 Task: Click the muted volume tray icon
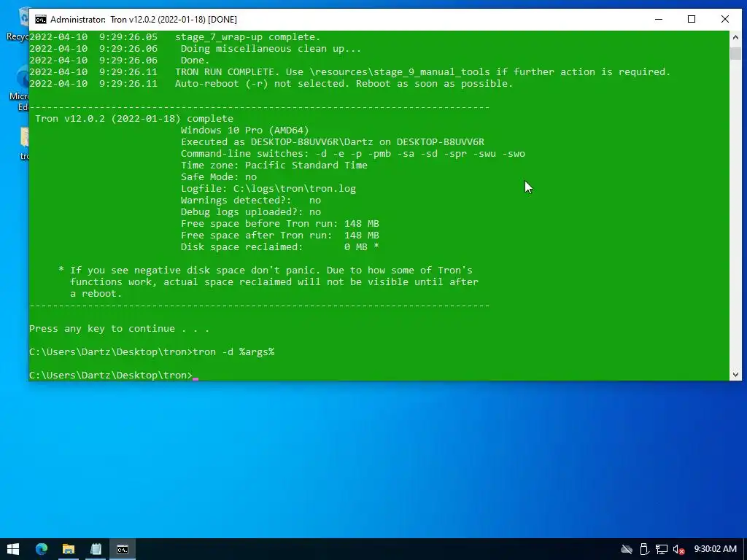click(678, 550)
